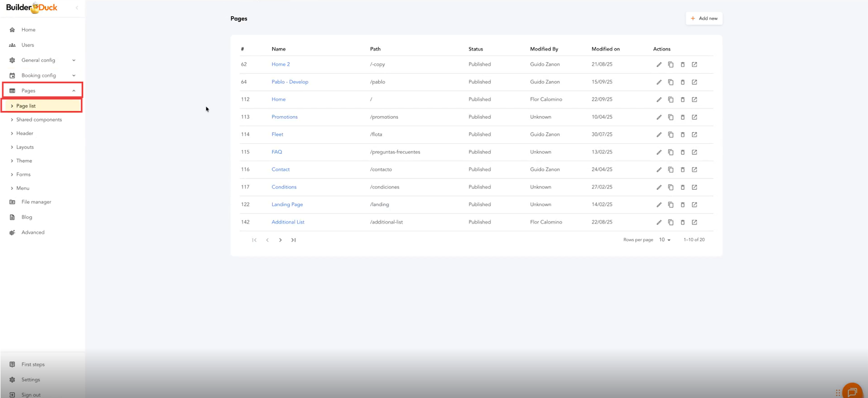Jump to the last page of results
The image size is (868, 398).
293,240
